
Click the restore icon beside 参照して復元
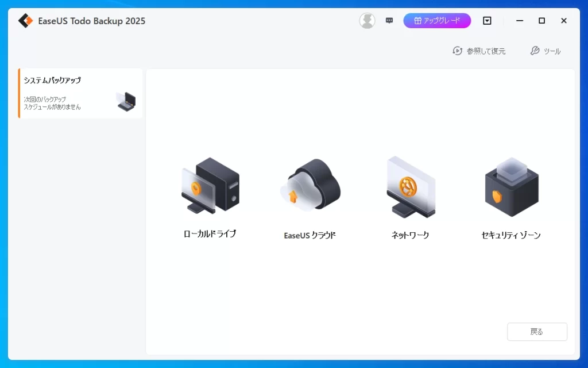pos(458,51)
